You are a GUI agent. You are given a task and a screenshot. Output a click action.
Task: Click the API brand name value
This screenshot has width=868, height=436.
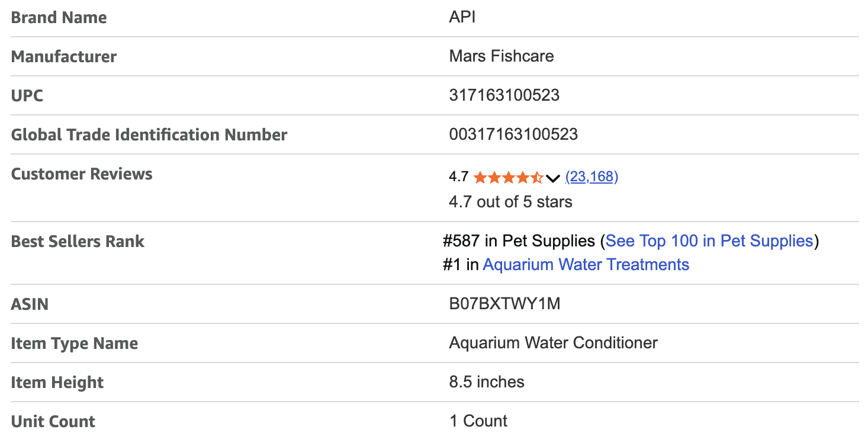click(462, 17)
